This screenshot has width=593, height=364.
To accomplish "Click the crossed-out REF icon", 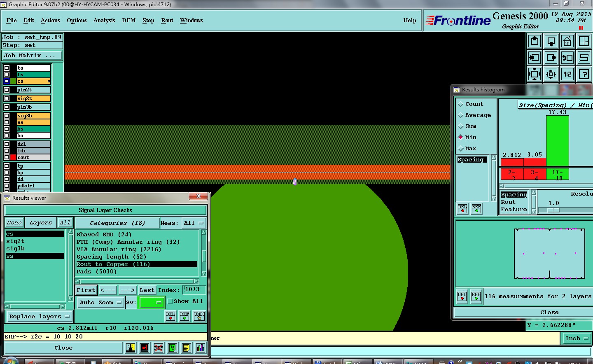I will [x=159, y=348].
